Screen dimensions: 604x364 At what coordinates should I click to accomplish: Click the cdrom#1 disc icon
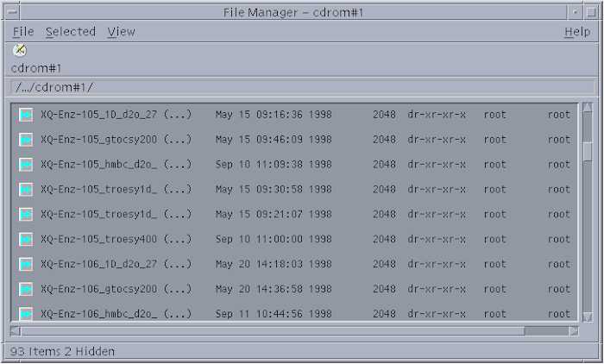(x=19, y=50)
